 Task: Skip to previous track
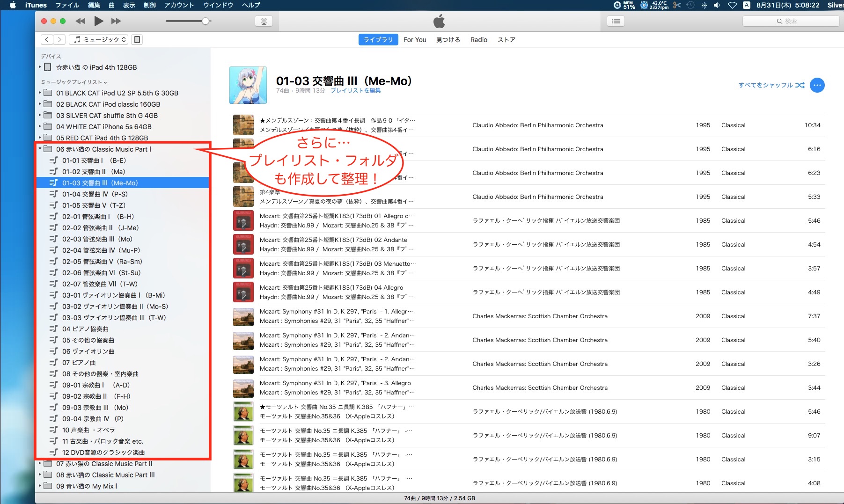coord(81,21)
